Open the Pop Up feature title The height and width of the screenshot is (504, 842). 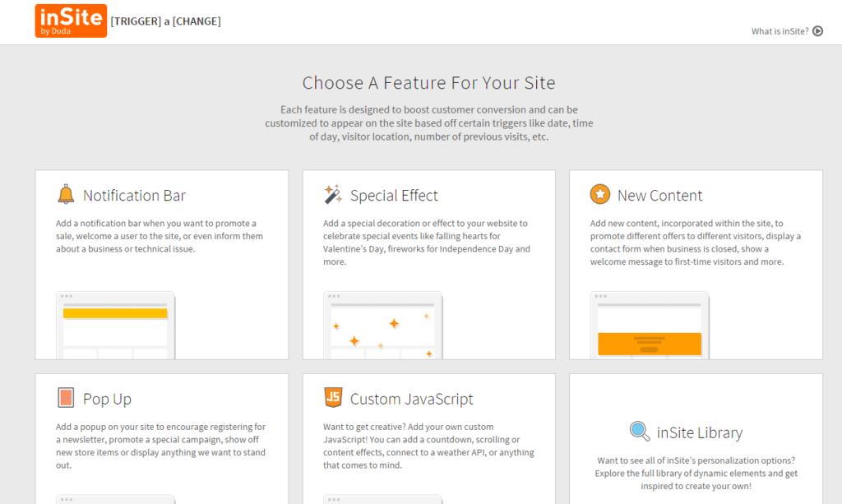(x=107, y=400)
